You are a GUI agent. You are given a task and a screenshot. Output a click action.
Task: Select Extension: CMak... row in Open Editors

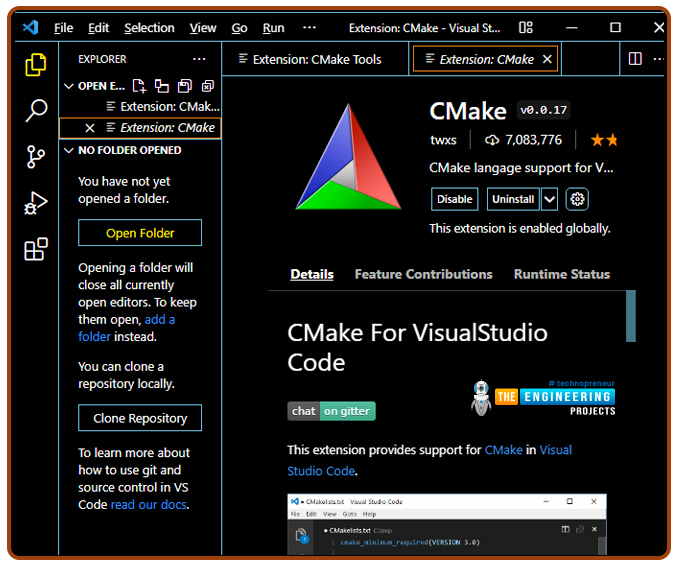pyautogui.click(x=140, y=107)
